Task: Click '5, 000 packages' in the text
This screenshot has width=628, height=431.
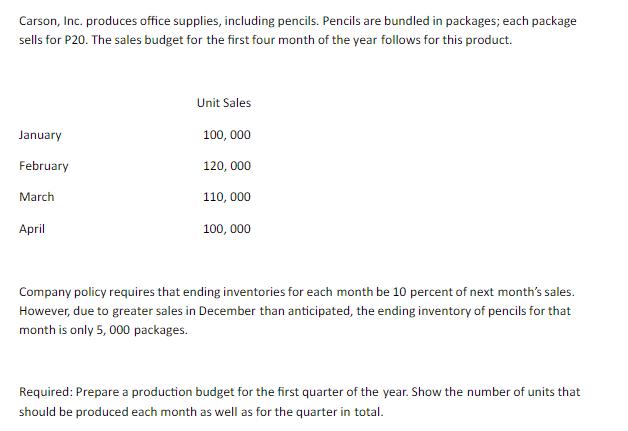Action: (x=142, y=330)
